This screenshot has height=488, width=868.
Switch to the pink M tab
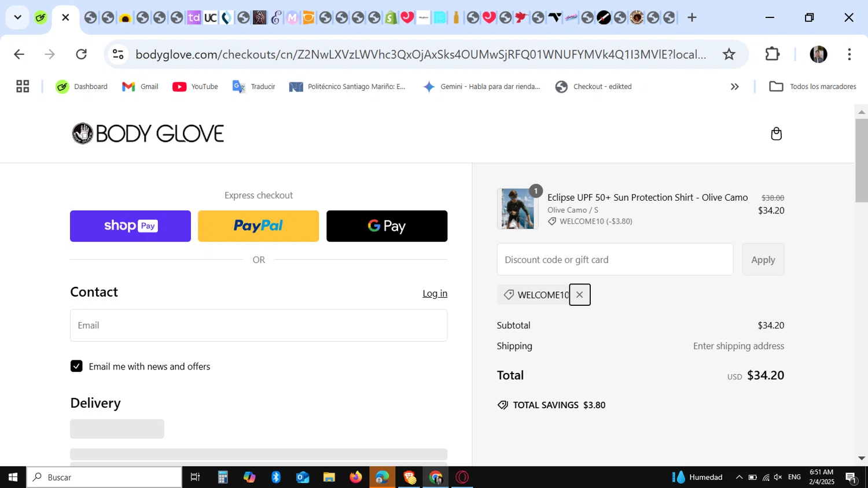pos(292,17)
